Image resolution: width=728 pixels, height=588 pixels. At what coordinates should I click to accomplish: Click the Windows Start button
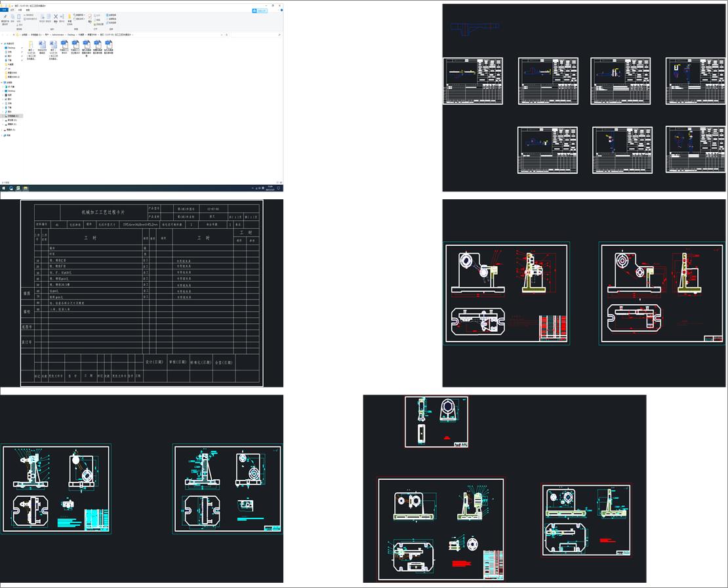click(x=4, y=188)
